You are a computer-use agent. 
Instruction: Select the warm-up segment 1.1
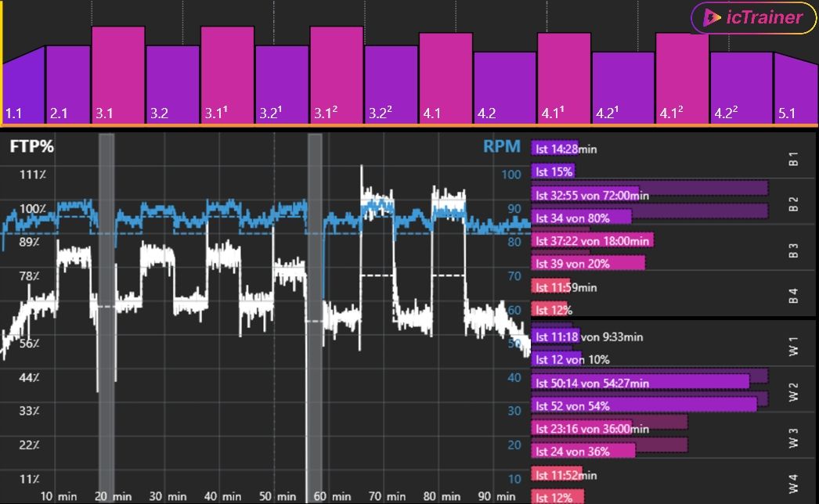click(x=23, y=86)
